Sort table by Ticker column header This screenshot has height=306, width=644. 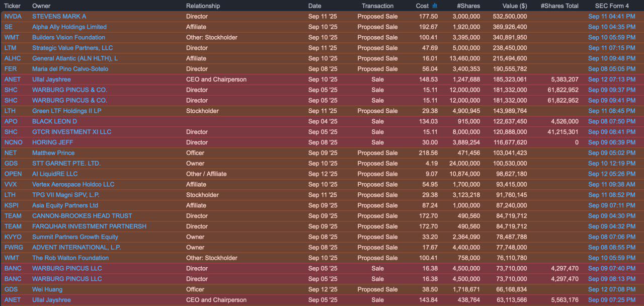pos(13,6)
